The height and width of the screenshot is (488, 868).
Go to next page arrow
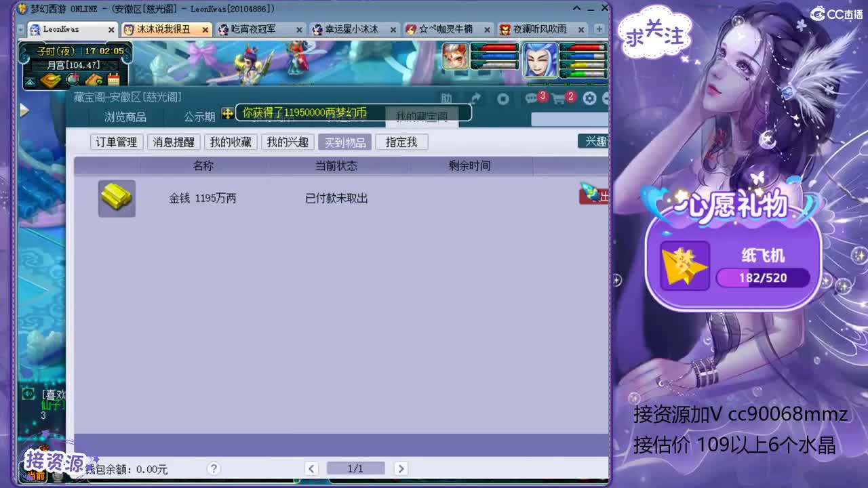pyautogui.click(x=401, y=468)
